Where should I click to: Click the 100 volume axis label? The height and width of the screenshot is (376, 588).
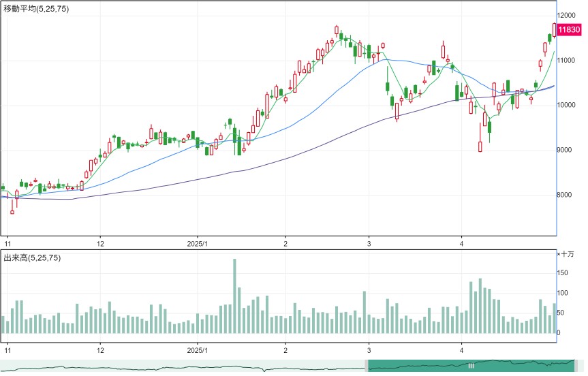pyautogui.click(x=563, y=293)
